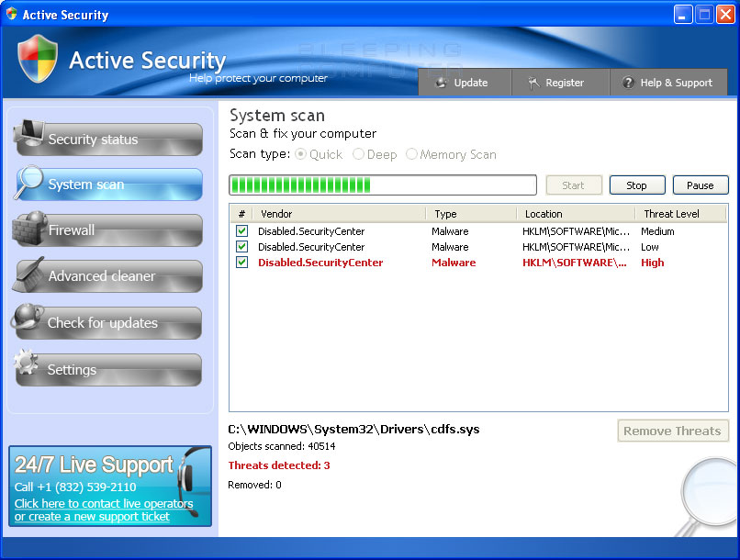Select the Memory Scan type
Image resolution: width=740 pixels, height=560 pixels.
tap(413, 154)
